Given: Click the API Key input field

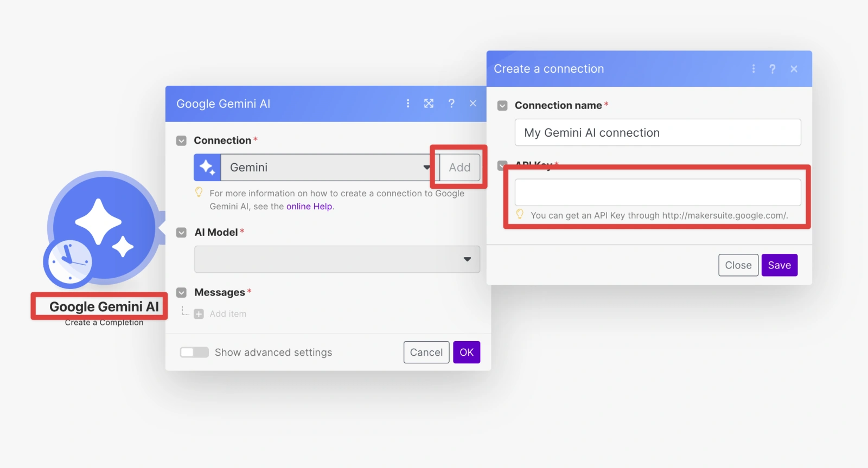Looking at the screenshot, I should 658,193.
